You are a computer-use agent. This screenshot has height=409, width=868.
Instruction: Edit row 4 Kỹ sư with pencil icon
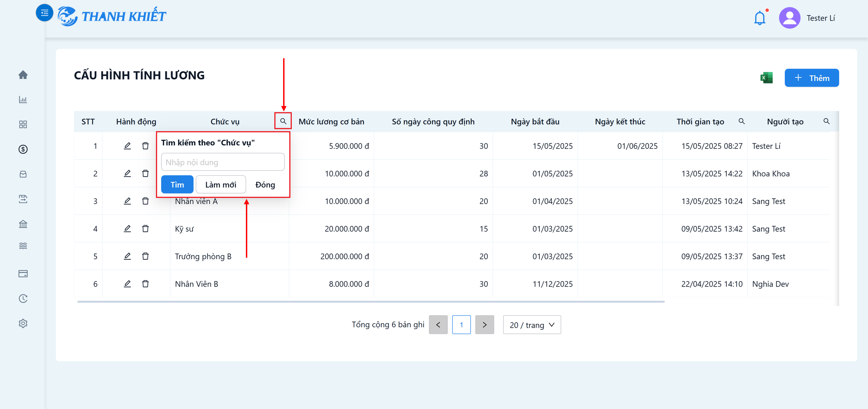coord(127,228)
